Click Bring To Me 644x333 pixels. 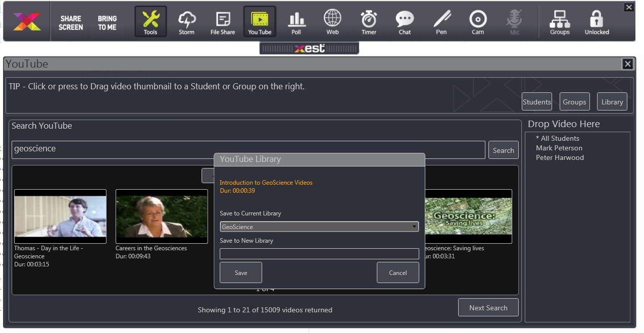click(107, 23)
